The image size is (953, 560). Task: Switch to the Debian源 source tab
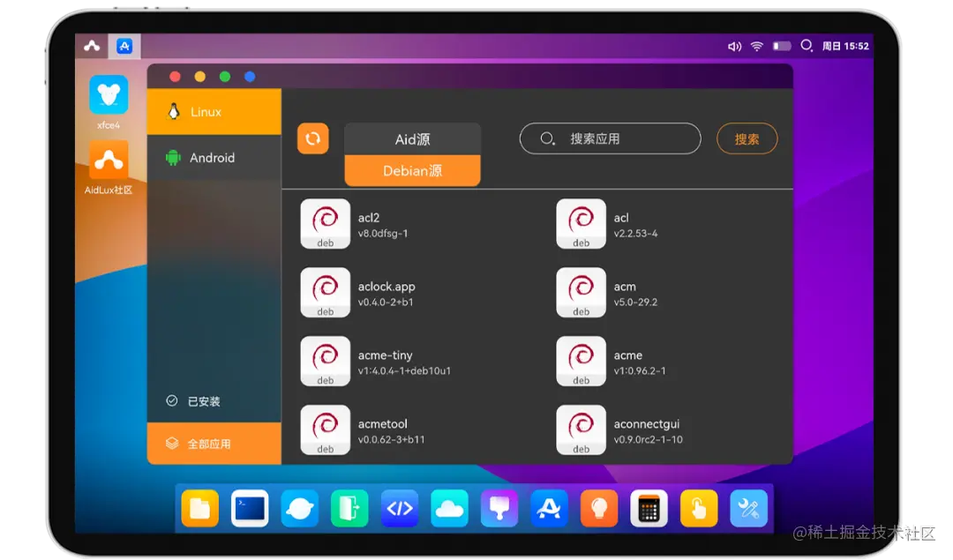point(413,171)
